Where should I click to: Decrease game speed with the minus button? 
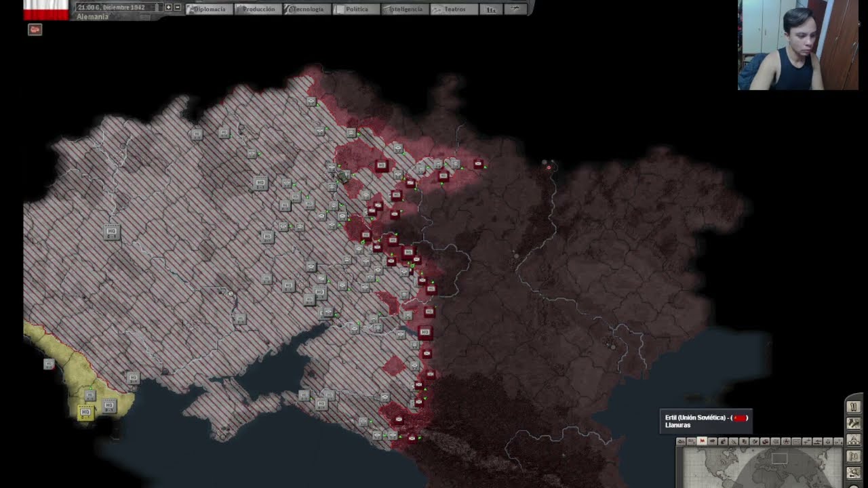pyautogui.click(x=178, y=7)
